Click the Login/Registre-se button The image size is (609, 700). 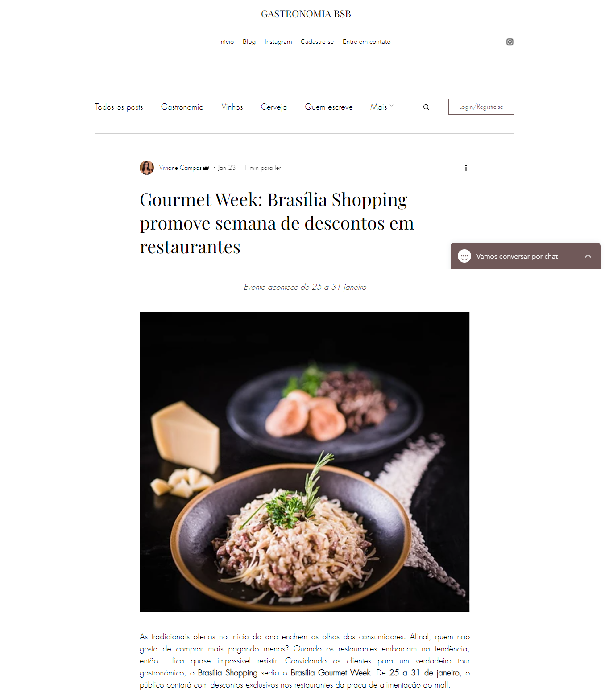481,107
